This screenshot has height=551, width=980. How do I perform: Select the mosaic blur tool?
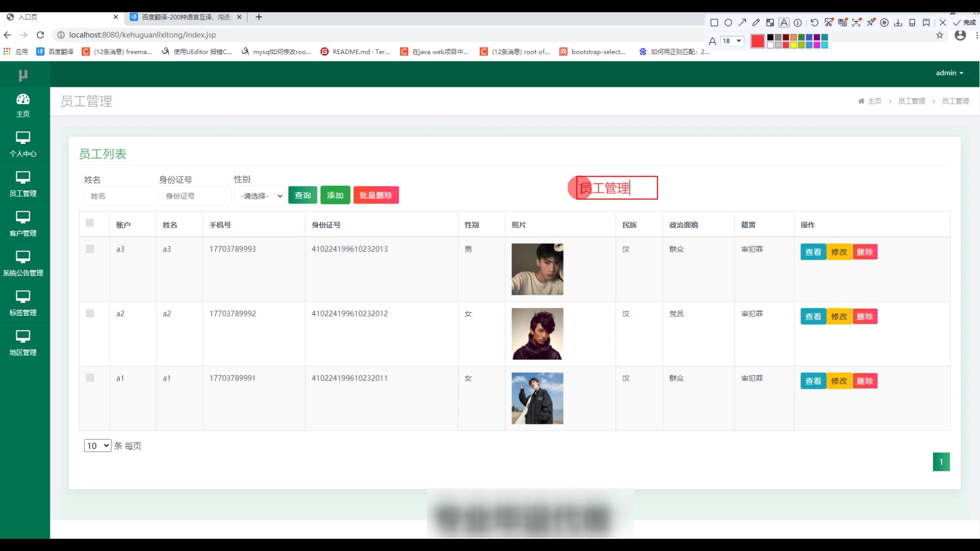click(x=770, y=22)
